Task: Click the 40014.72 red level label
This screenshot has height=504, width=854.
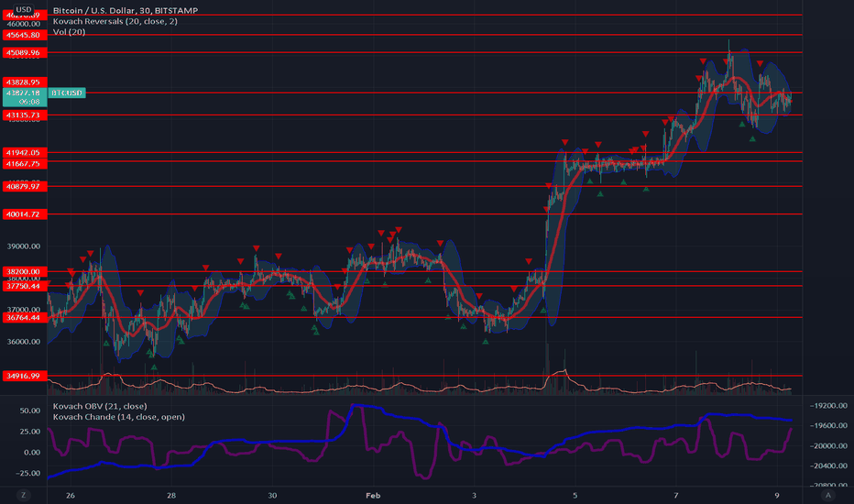Action: (25, 214)
